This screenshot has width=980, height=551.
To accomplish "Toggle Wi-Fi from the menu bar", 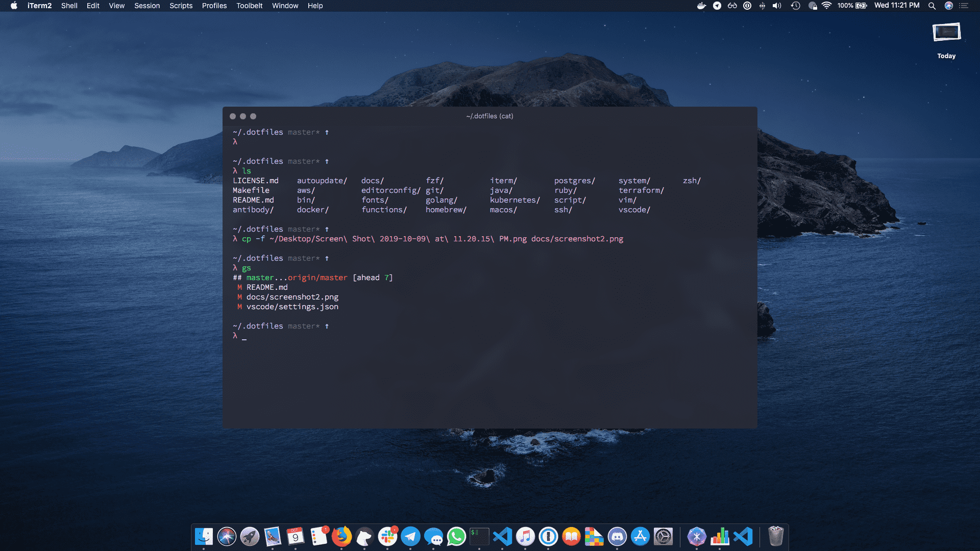I will (826, 6).
